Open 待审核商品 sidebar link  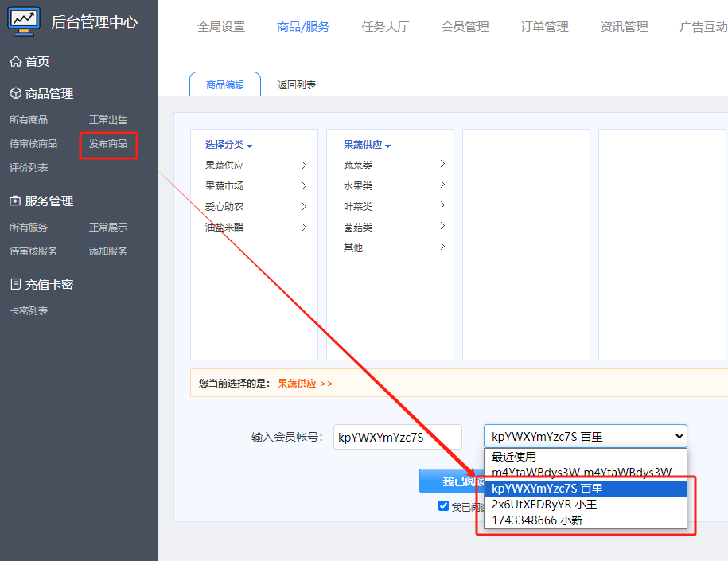click(x=33, y=144)
